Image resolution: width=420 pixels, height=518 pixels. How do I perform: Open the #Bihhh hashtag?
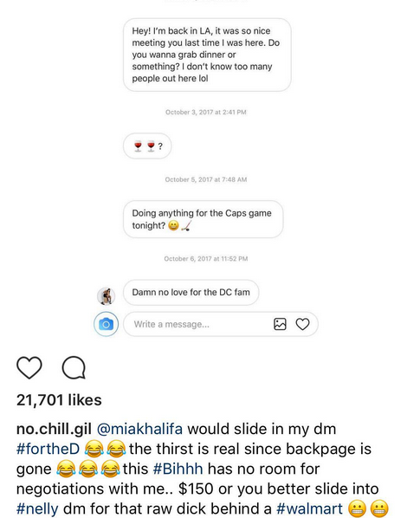(178, 469)
